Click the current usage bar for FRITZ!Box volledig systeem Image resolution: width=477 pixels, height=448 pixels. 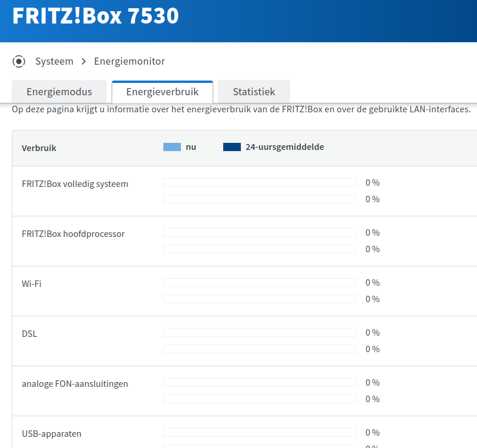coord(259,183)
